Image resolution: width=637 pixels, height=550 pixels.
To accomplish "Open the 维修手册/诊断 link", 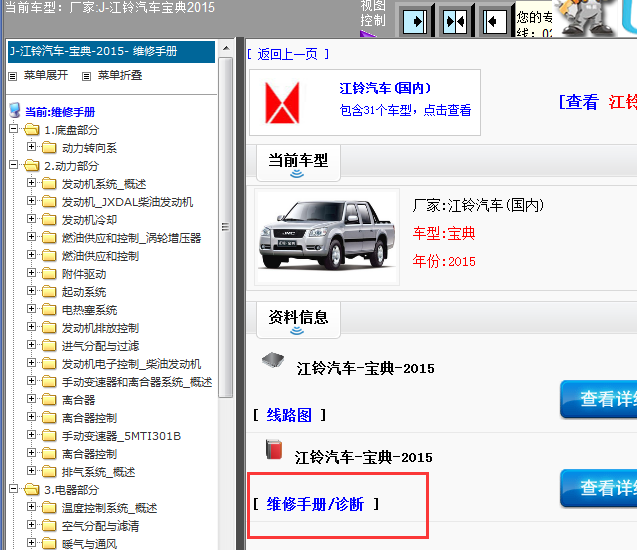I will (315, 504).
